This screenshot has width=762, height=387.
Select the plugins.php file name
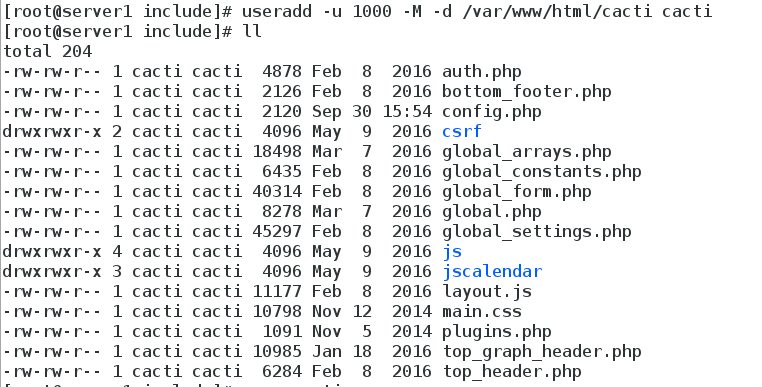[x=497, y=332]
